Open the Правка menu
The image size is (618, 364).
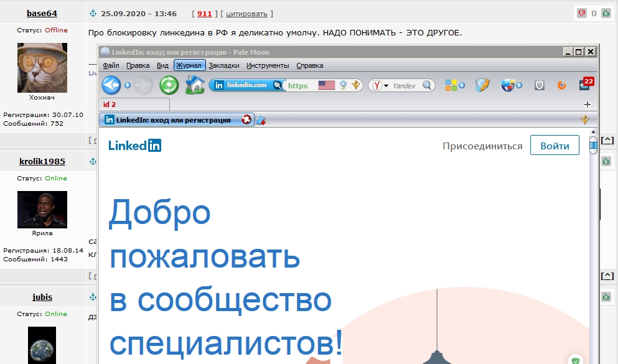(138, 65)
